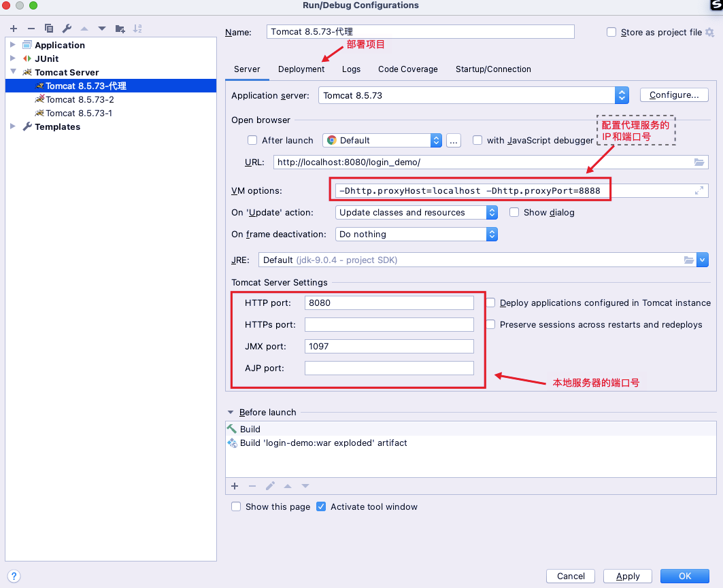Expand the Templates tree node
The width and height of the screenshot is (723, 588).
click(x=13, y=126)
